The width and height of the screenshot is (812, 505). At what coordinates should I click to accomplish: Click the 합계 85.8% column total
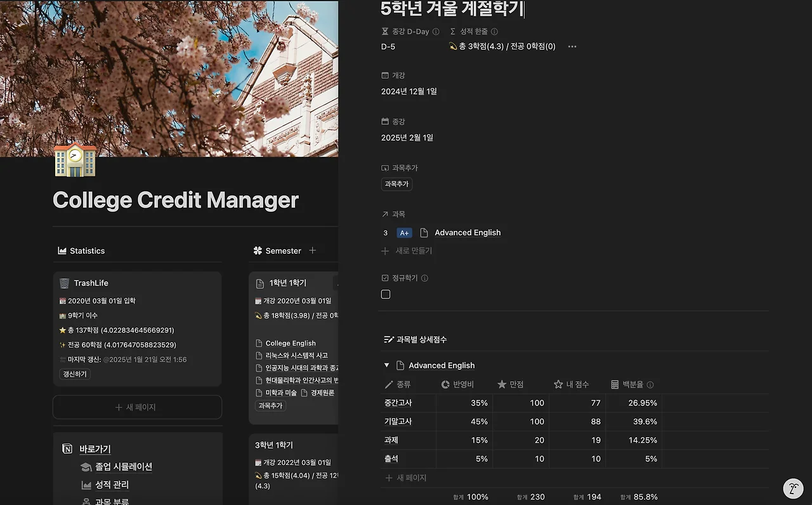(x=639, y=497)
